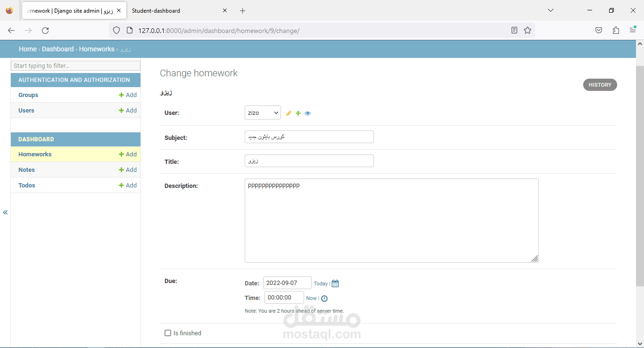Screen dimensions: 644x348
Task: Go forward with browser forward arrow
Action: click(28, 30)
